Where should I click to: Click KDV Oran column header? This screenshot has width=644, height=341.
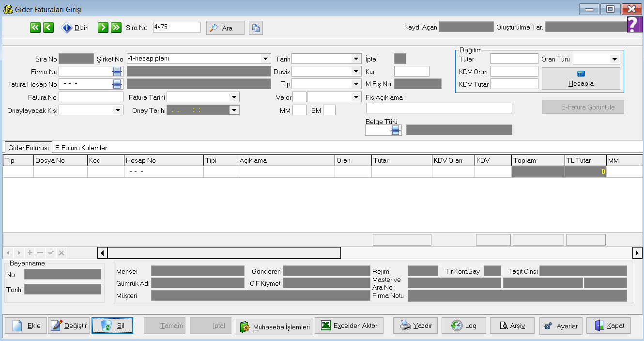453,160
